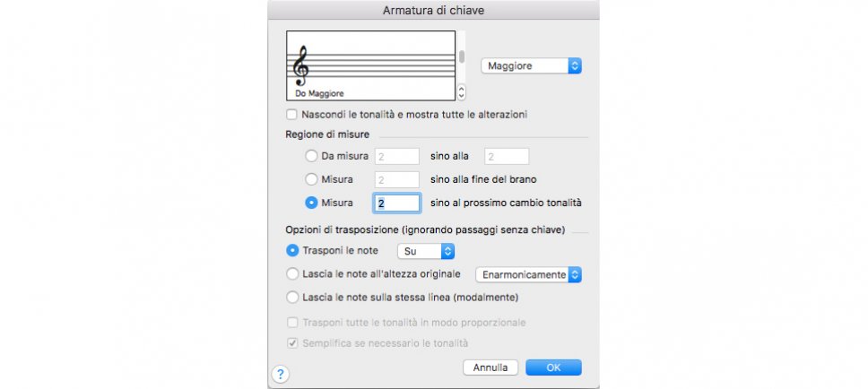Choose Lascia le note sulla stessa linea
Screen dimensions: 868x389
point(291,298)
